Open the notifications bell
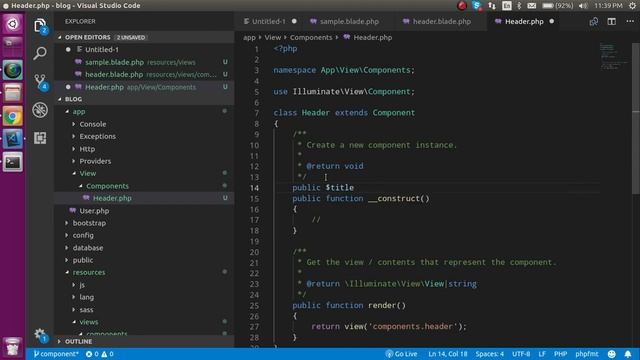Screen dimensions: 640x360 (628, 354)
